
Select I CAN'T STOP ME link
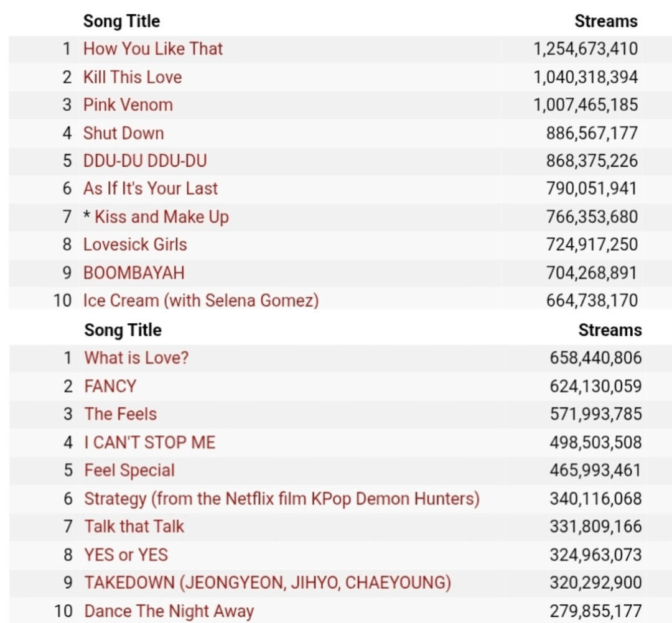[149, 442]
